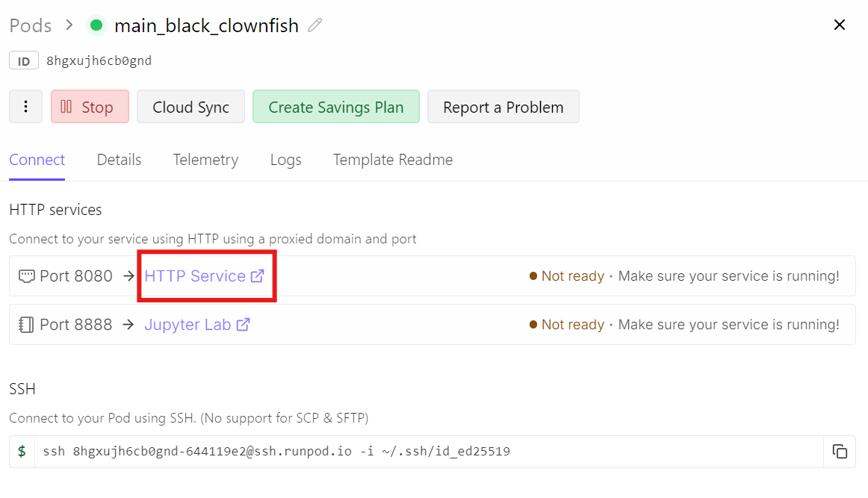Go back to Pods breadcrumb
Viewport: 868px width, 498px height.
pyautogui.click(x=31, y=25)
